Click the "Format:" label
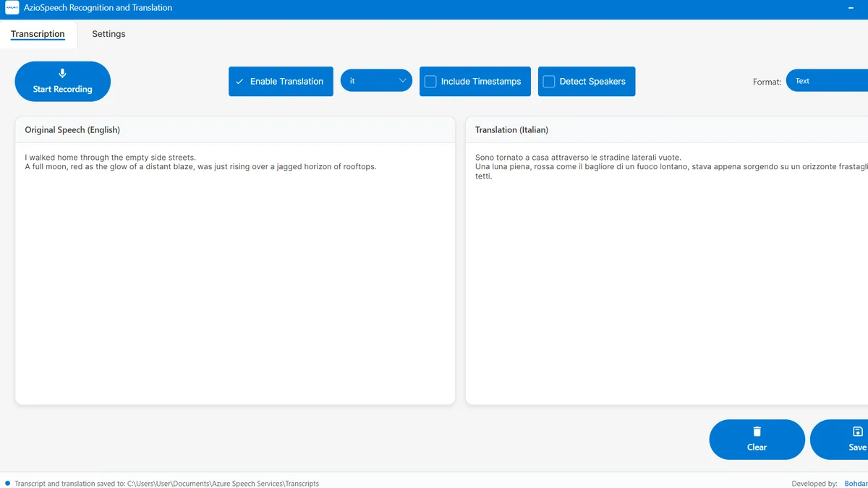 click(767, 82)
